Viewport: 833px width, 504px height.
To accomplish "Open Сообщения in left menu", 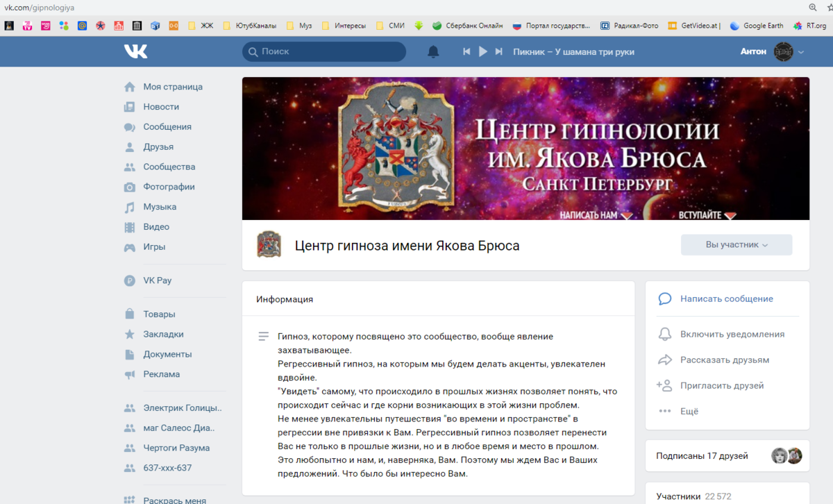I will point(167,127).
